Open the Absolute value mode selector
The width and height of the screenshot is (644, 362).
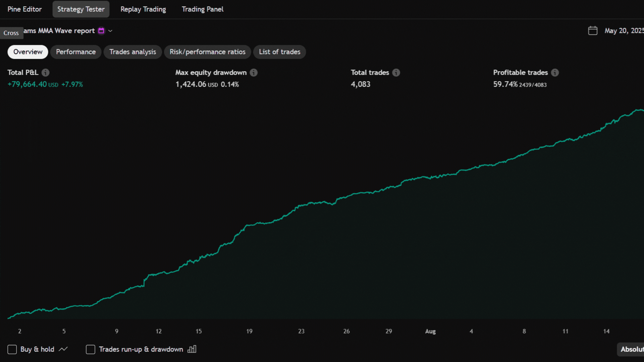(x=631, y=349)
